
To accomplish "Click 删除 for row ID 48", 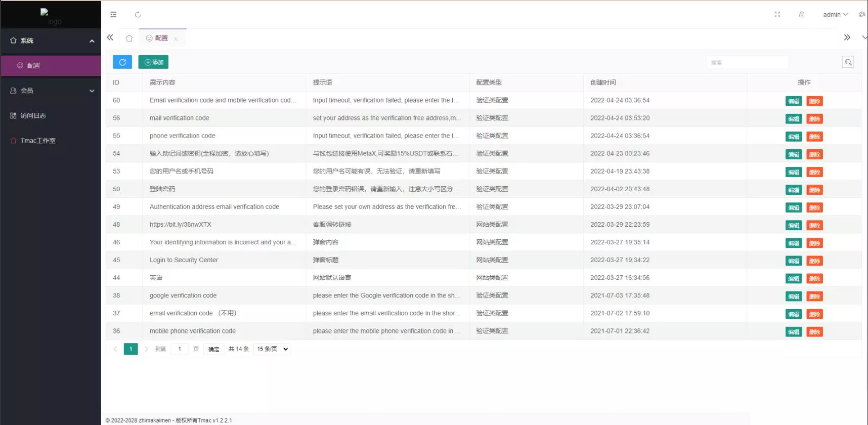I will pyautogui.click(x=814, y=225).
